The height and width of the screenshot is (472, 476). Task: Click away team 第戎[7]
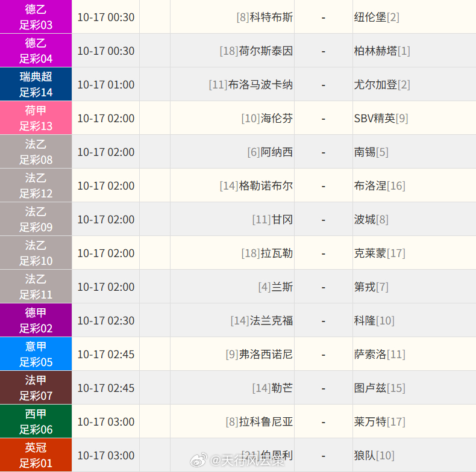tap(371, 287)
